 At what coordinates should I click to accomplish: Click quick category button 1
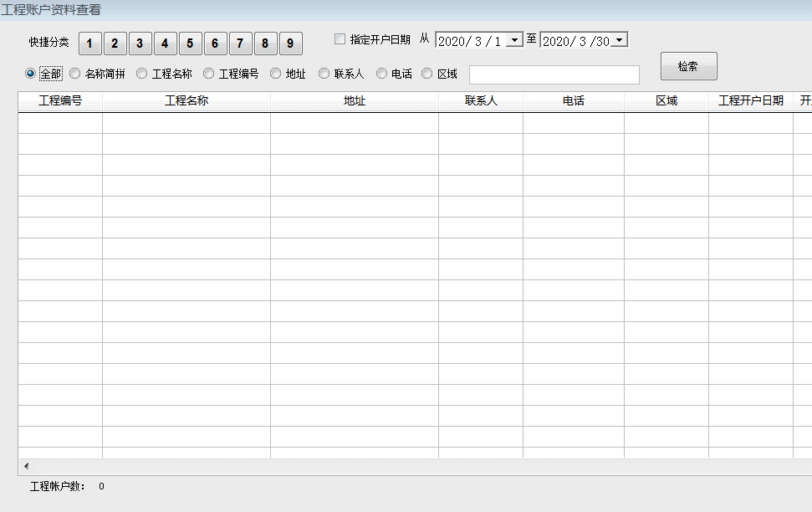click(89, 44)
